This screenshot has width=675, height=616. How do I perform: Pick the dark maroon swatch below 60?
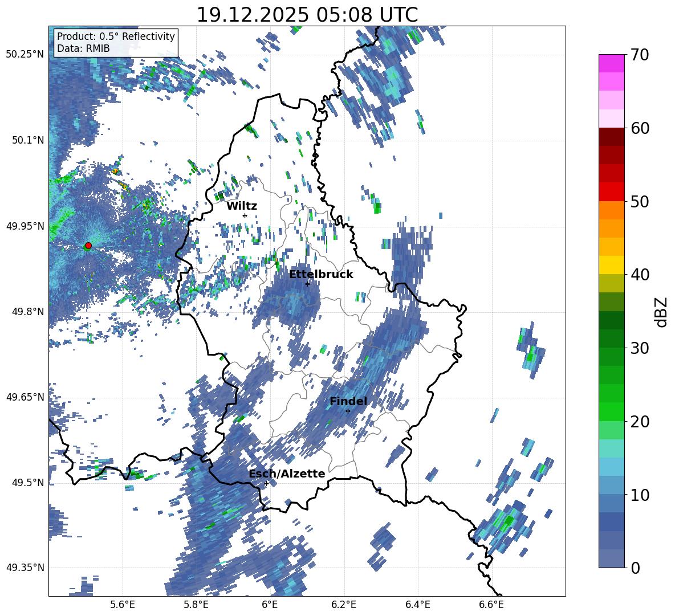point(611,137)
